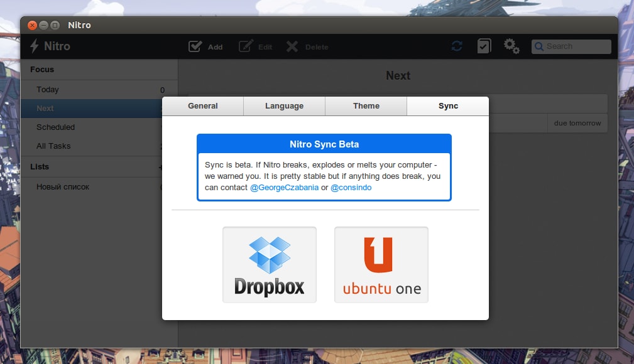Open the @GeorgeCzabania contact link
634x364 pixels.
(284, 188)
